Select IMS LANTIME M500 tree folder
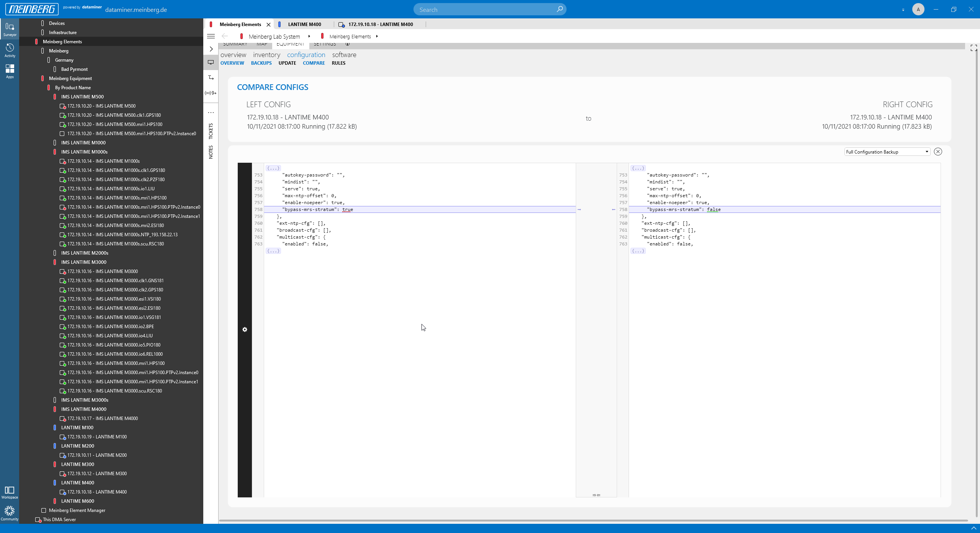980x533 pixels. pos(82,97)
